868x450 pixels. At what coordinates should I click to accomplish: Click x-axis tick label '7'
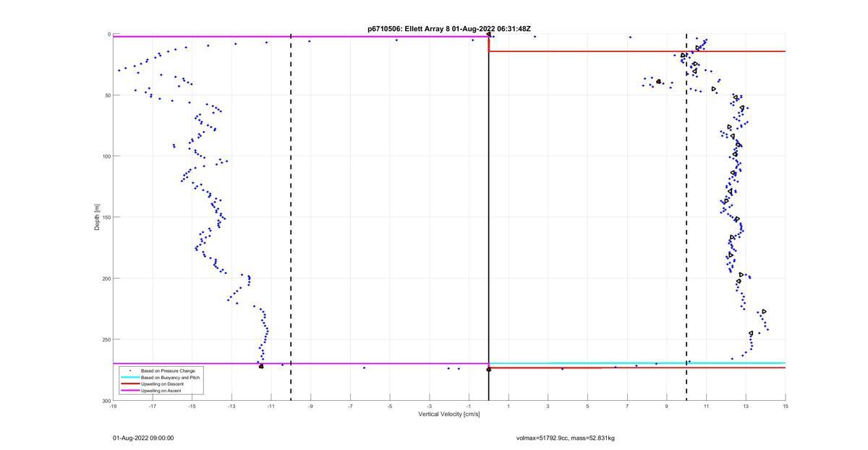[627, 405]
